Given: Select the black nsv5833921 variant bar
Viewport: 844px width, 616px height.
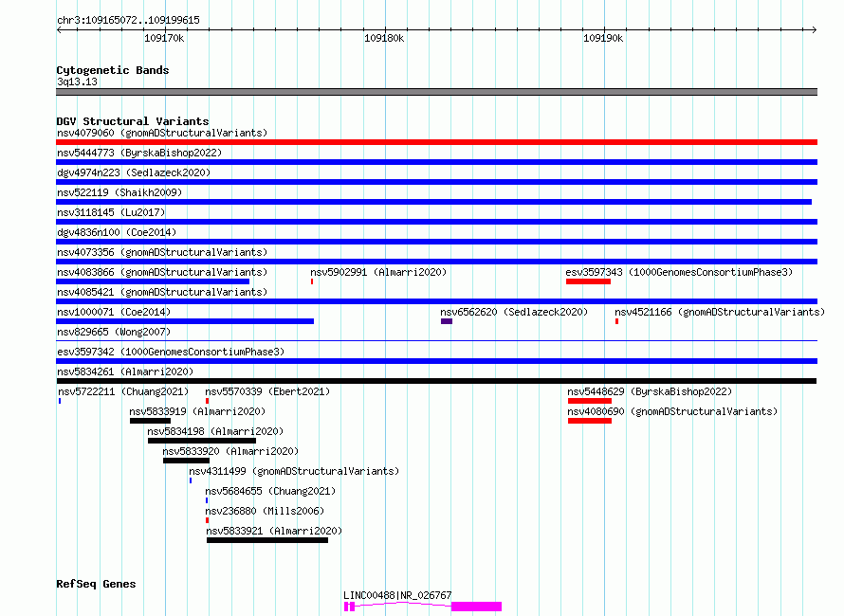Looking at the screenshot, I should pyautogui.click(x=267, y=540).
